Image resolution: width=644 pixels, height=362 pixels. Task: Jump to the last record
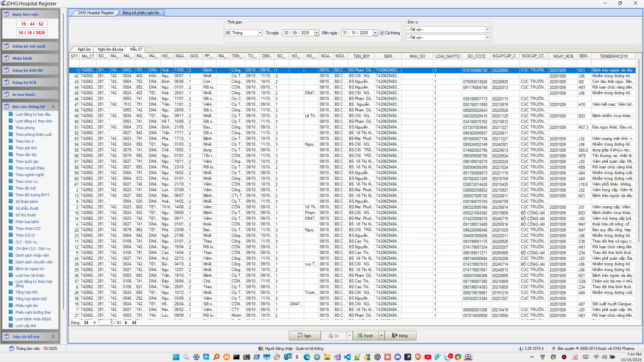coord(134,323)
